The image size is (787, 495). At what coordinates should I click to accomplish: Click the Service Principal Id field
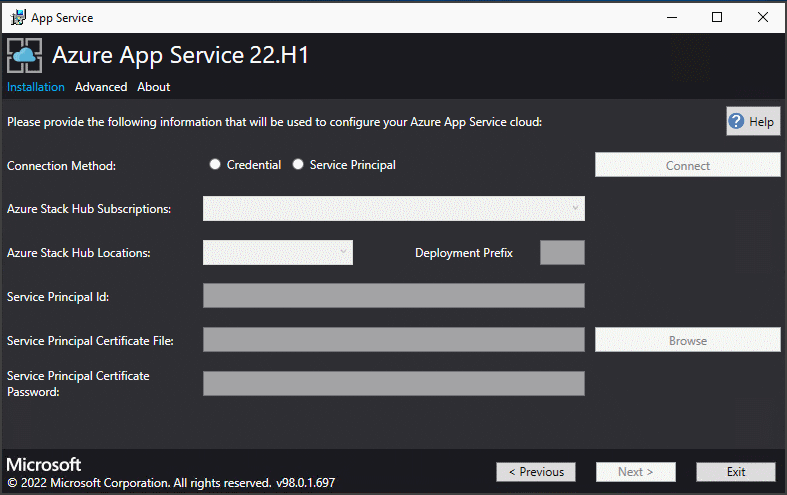393,296
